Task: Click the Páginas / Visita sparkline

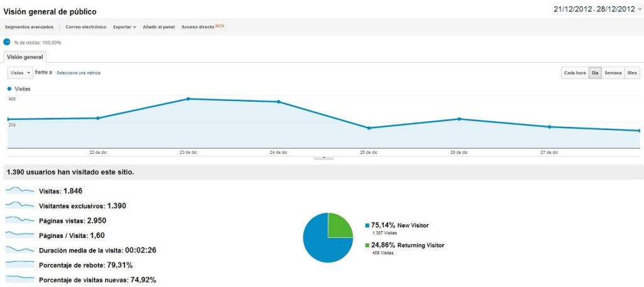Action: coord(19,234)
